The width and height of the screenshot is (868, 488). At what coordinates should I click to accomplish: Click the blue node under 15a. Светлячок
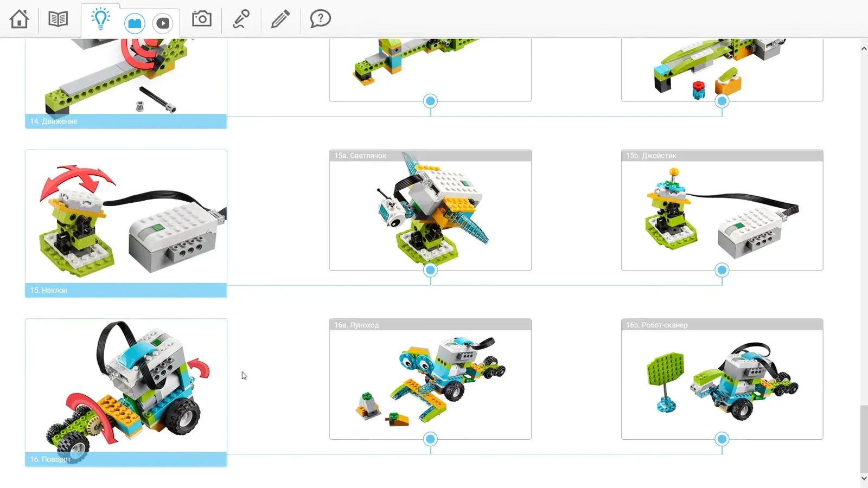click(x=430, y=270)
